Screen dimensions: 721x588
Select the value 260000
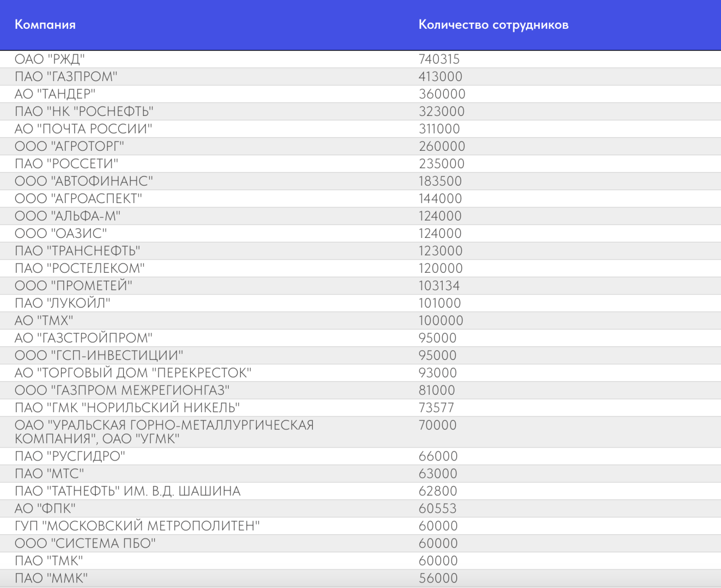coord(442,146)
